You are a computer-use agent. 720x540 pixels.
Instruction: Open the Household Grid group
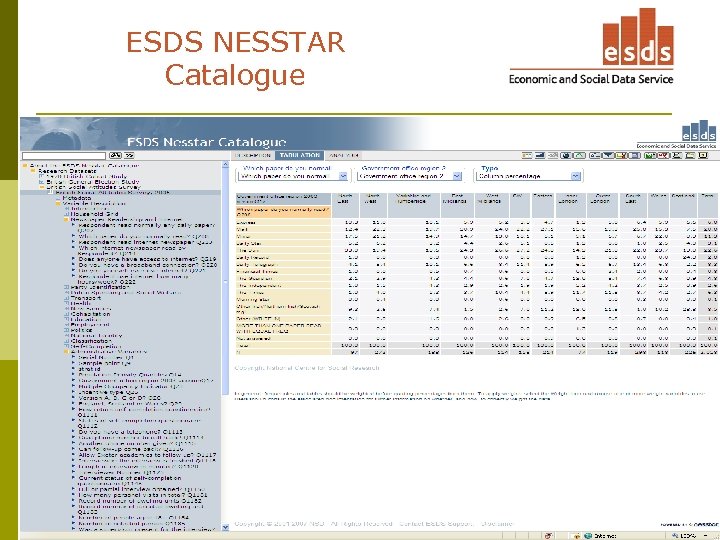pos(94,214)
